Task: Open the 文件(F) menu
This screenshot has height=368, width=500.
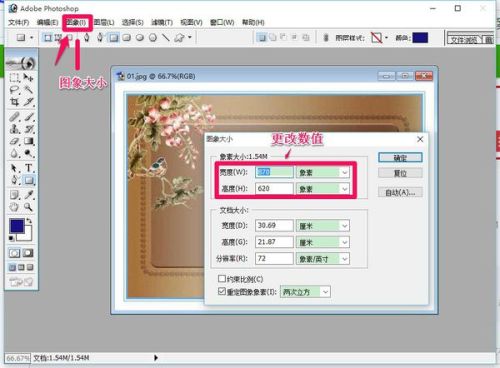Action: tap(19, 22)
